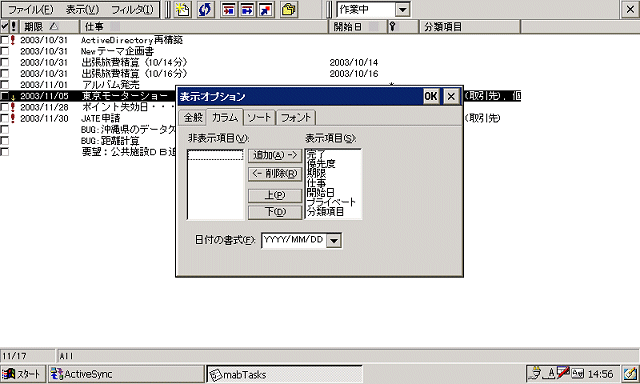Click the key icon column header
This screenshot has height=384, width=640.
[393, 27]
